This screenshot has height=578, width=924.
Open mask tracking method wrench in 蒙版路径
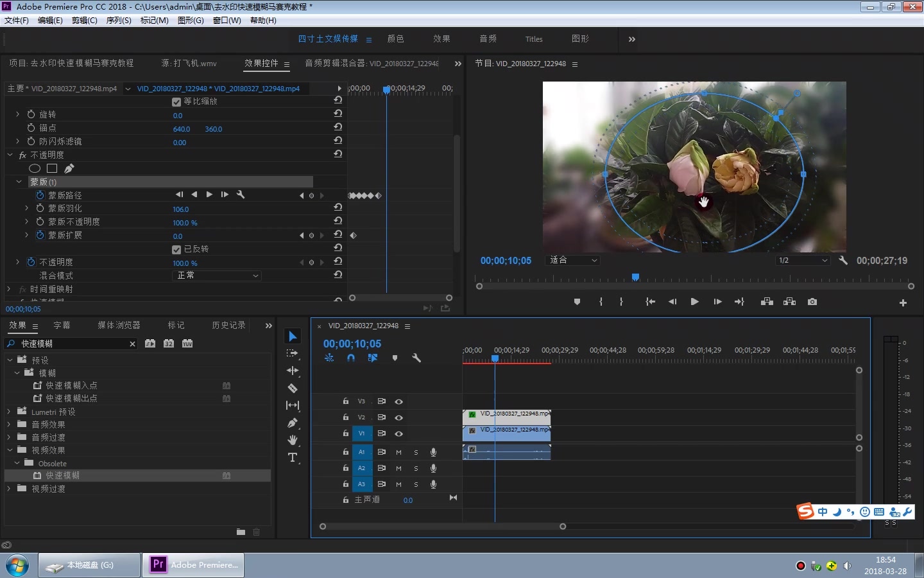[241, 195]
